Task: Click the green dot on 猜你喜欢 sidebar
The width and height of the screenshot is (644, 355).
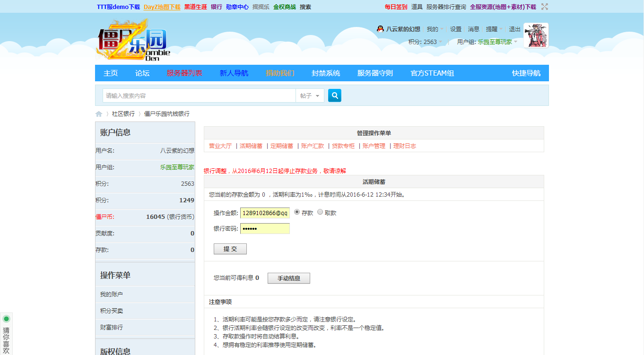Action: [6, 319]
